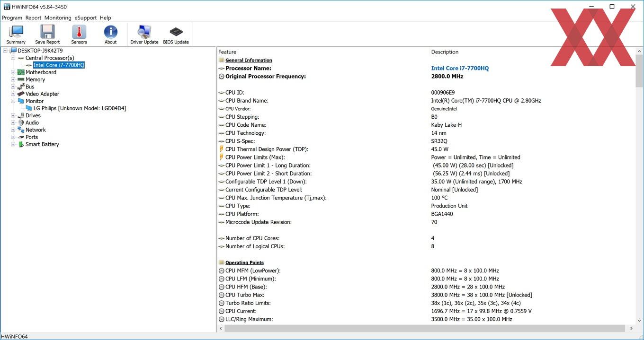Select LG Philips [Unknown Model: LGD04D4] item
Viewport: 644px width, 340px height.
coord(80,108)
